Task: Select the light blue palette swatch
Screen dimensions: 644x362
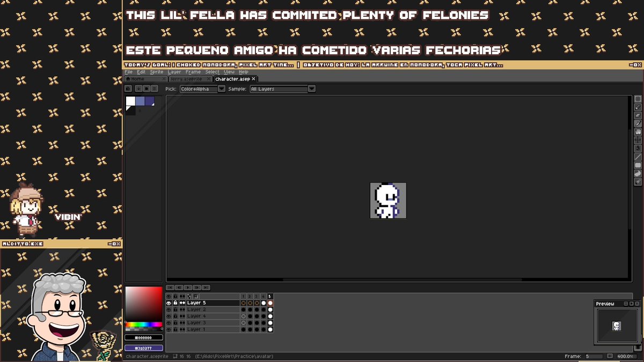Action: point(140,101)
